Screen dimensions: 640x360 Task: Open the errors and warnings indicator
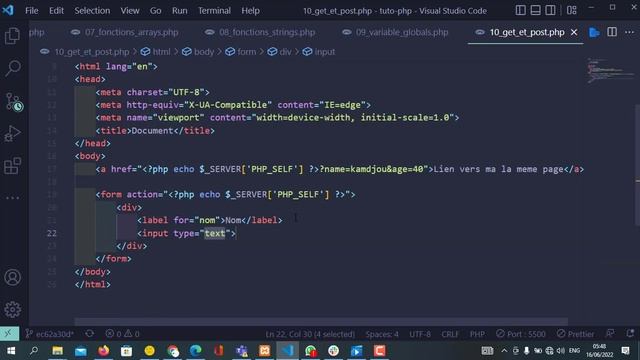coord(122,333)
